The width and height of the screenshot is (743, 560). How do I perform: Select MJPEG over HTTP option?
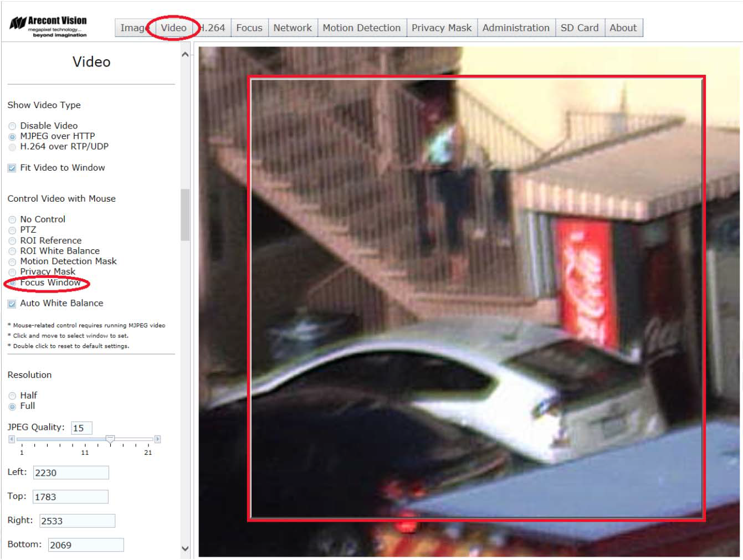pos(12,136)
